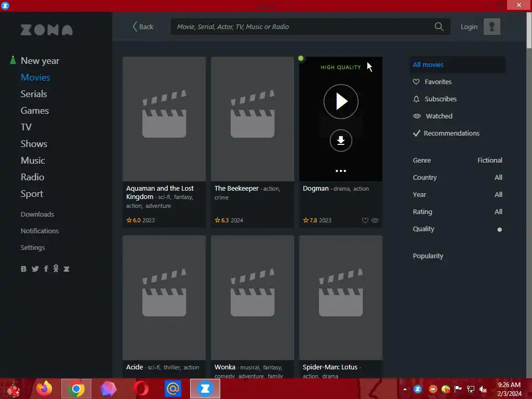Add Dogman to favorites heart
The image size is (532, 399).
(x=365, y=220)
